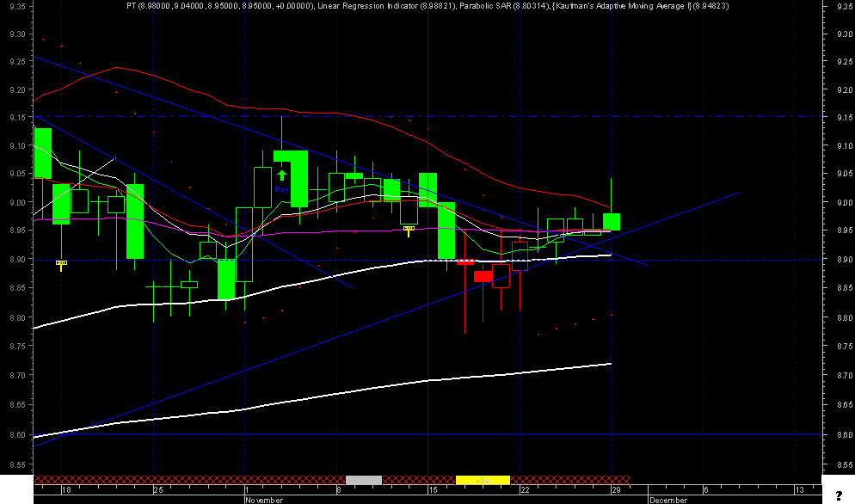Click the green Buy signal arrow
This screenshot has height=504, width=855.
click(282, 175)
